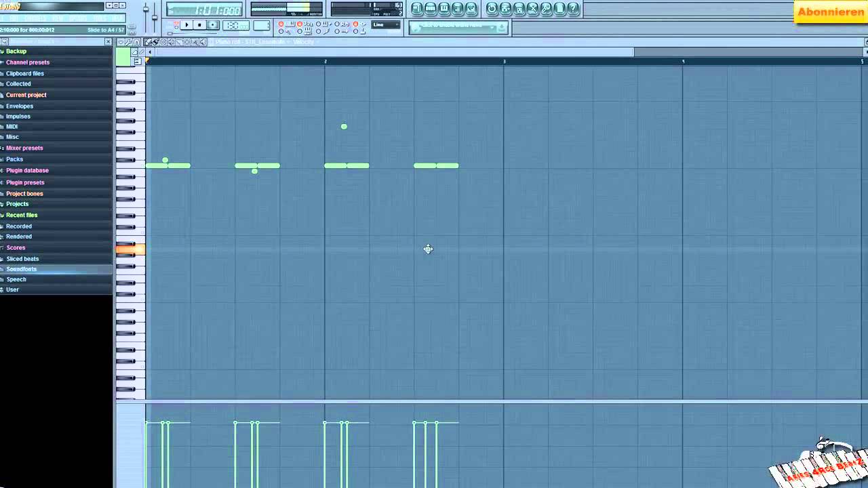Choose the Select tool in piano roll
Viewport: 868px width, 488px height.
tap(186, 42)
